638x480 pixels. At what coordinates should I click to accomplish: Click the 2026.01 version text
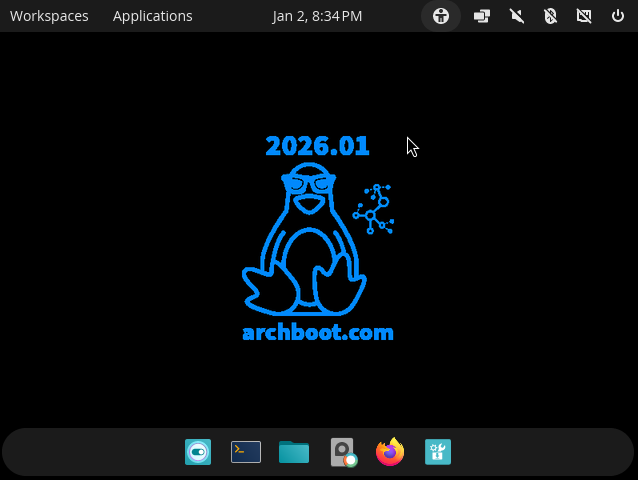tap(318, 146)
